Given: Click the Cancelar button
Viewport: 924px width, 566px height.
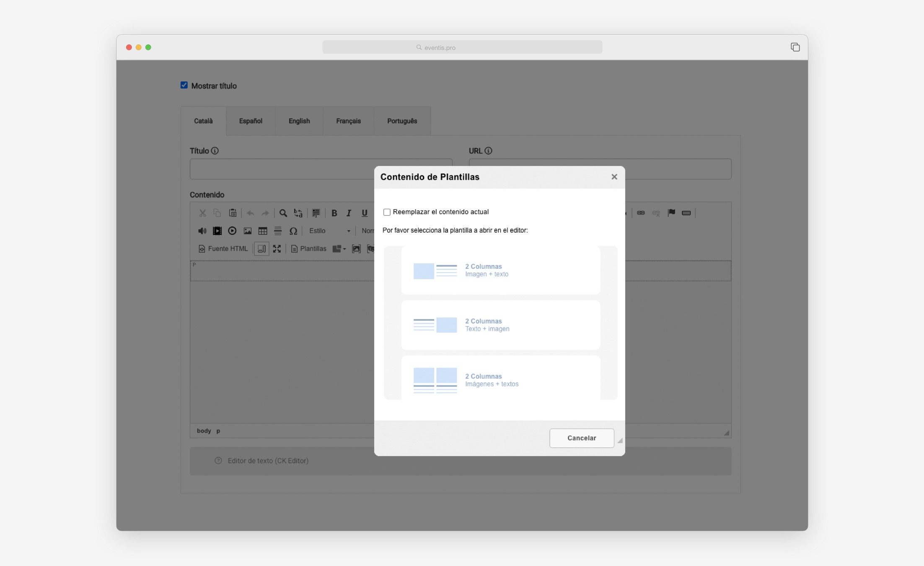Looking at the screenshot, I should point(582,438).
